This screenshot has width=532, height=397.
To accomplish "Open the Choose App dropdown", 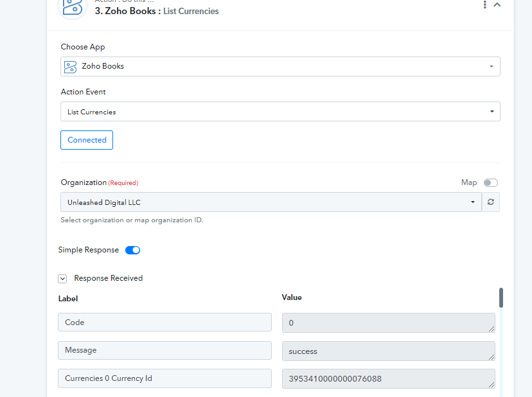I will click(x=280, y=67).
